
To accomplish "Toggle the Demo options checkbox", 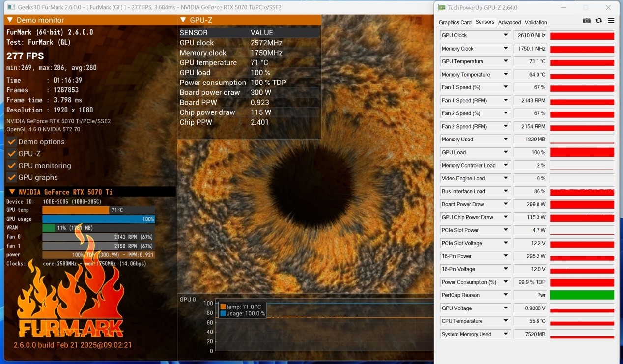I will (x=12, y=141).
